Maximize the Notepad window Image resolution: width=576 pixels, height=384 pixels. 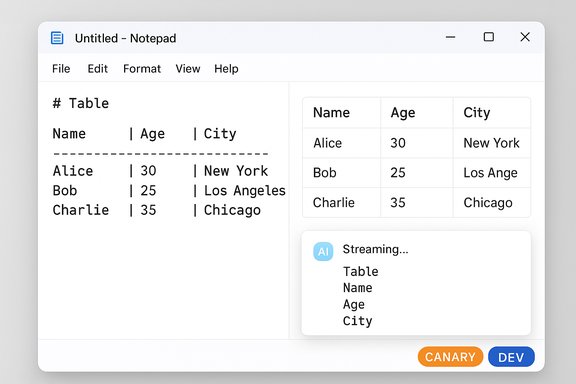(489, 37)
